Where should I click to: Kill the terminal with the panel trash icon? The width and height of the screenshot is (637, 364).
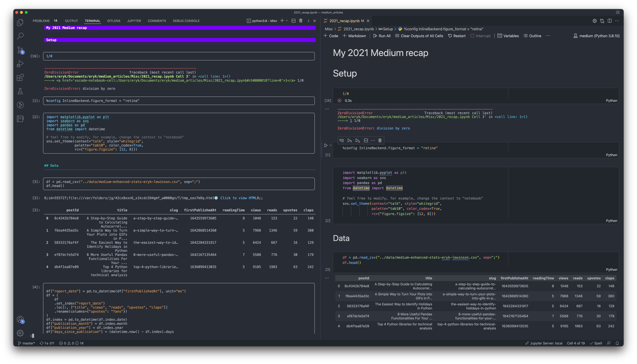point(301,21)
